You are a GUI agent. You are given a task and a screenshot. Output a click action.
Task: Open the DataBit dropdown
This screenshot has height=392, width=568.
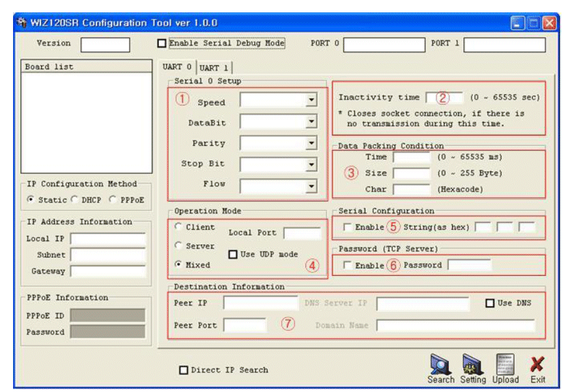(x=311, y=121)
